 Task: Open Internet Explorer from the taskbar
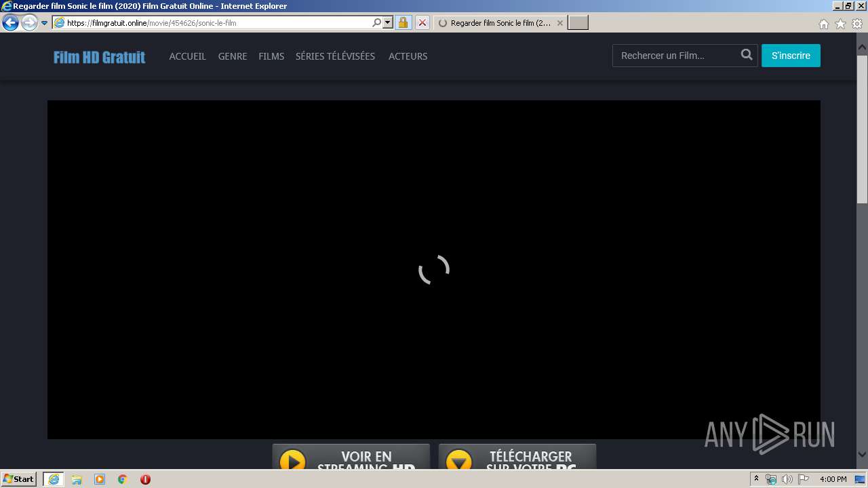pyautogui.click(x=54, y=479)
